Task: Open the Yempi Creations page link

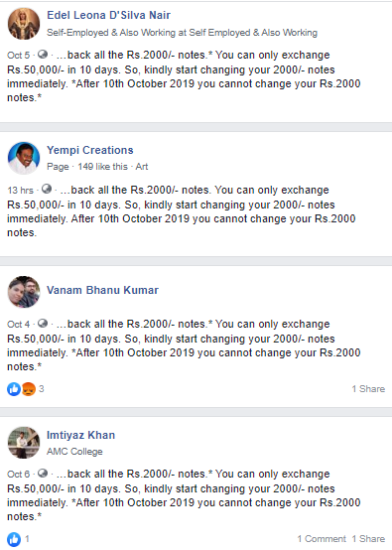Action: 90,150
